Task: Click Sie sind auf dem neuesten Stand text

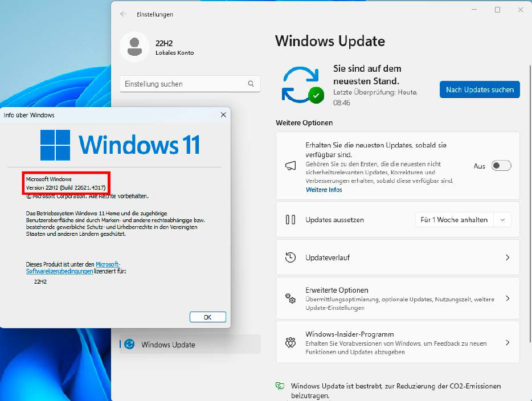Action: [367, 75]
